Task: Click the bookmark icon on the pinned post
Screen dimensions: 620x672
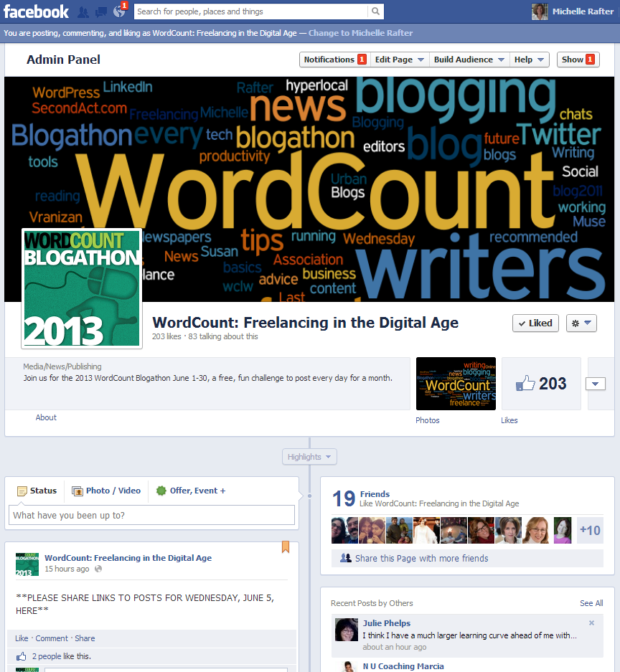Action: point(286,547)
